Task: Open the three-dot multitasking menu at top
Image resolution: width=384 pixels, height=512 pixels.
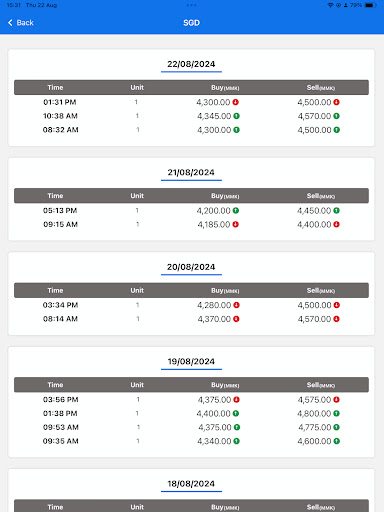Action: 191,5
